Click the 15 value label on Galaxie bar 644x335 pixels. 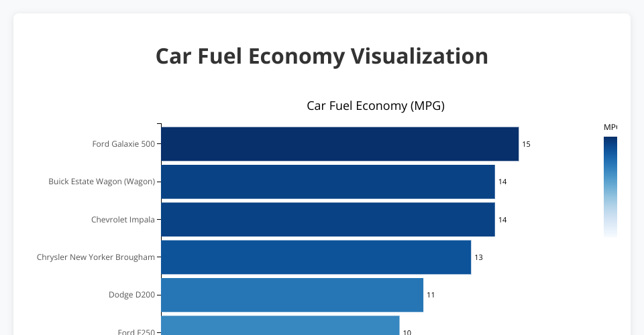[526, 144]
